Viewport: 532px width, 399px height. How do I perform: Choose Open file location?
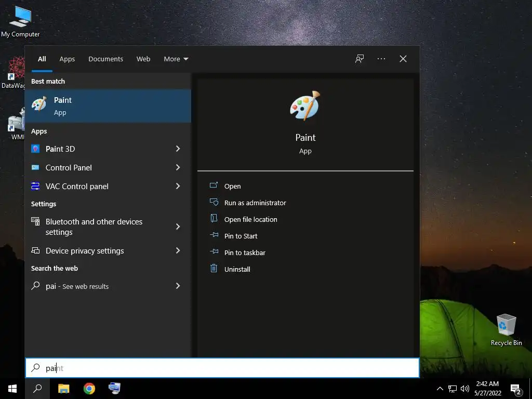coord(251,219)
